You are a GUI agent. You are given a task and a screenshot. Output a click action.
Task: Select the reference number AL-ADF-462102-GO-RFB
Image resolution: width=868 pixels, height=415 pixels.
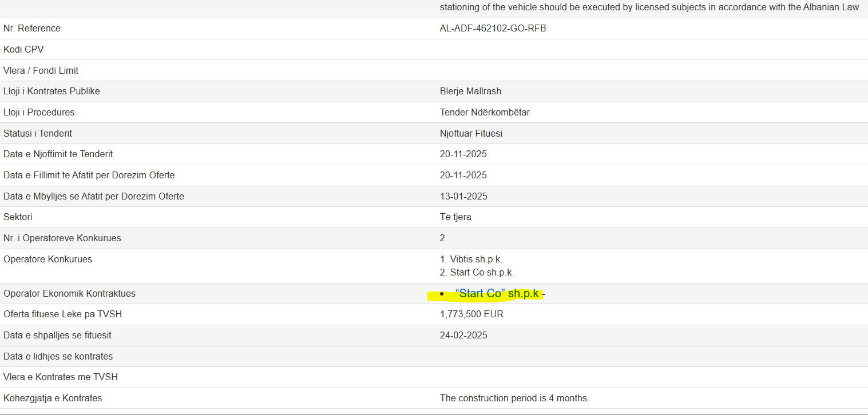pos(493,29)
